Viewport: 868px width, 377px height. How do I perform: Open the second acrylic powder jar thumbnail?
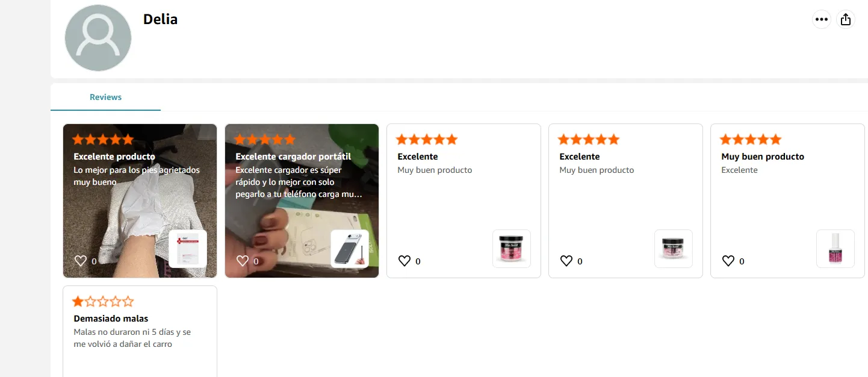coord(674,249)
